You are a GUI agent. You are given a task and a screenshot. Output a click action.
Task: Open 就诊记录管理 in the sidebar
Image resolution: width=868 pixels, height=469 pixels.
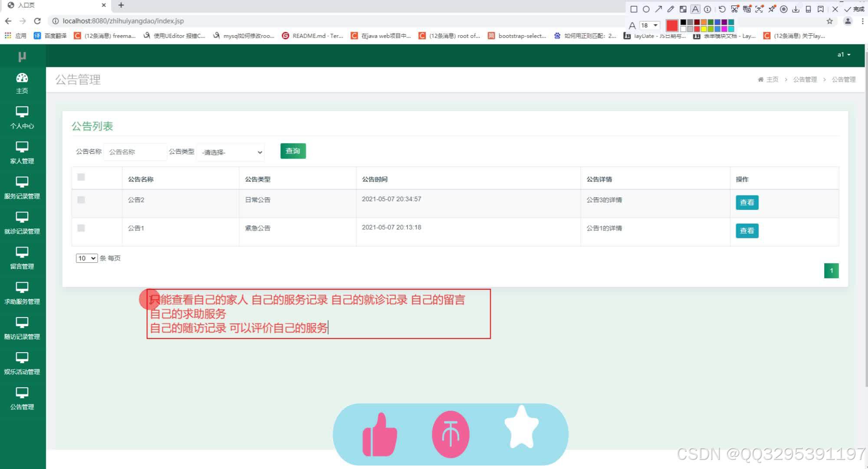pyautogui.click(x=22, y=223)
